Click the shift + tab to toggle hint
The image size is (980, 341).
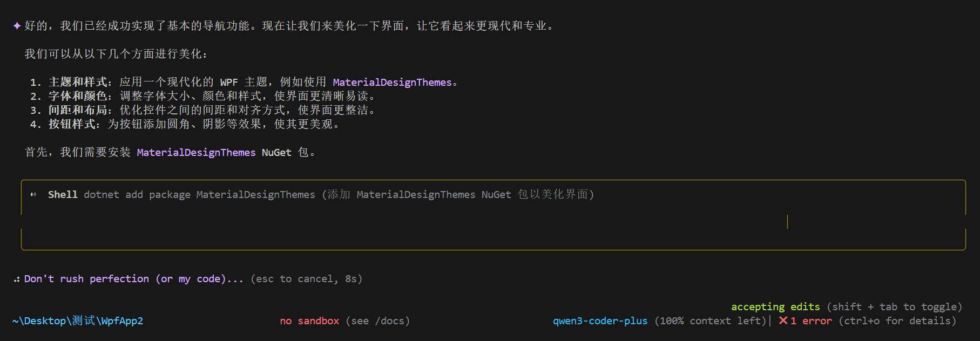pyautogui.click(x=894, y=306)
